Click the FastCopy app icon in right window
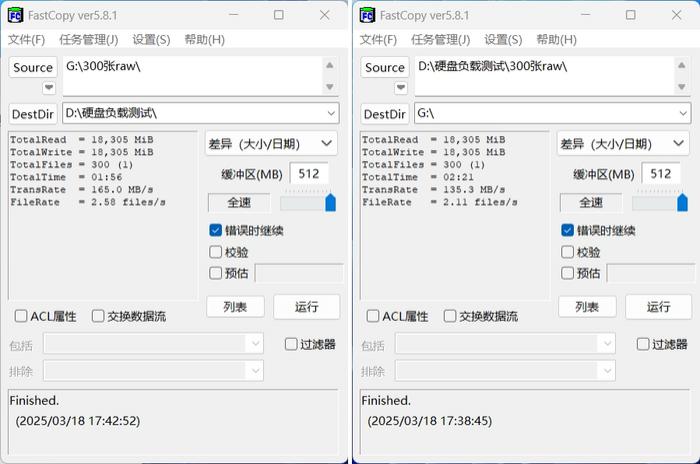The width and height of the screenshot is (700, 464). coord(367,15)
